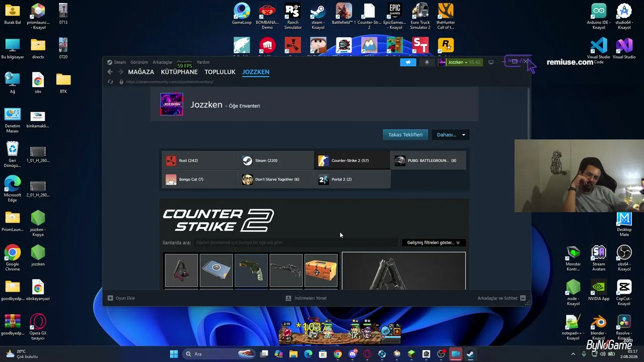Open the Jozzken profile name link
The height and width of the screenshot is (362, 644).
206,105
